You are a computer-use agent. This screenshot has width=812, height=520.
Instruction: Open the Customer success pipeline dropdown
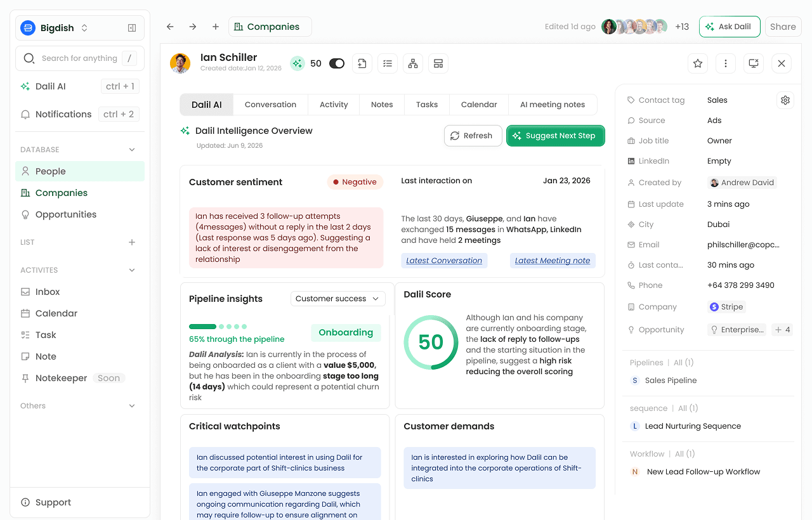[338, 299]
